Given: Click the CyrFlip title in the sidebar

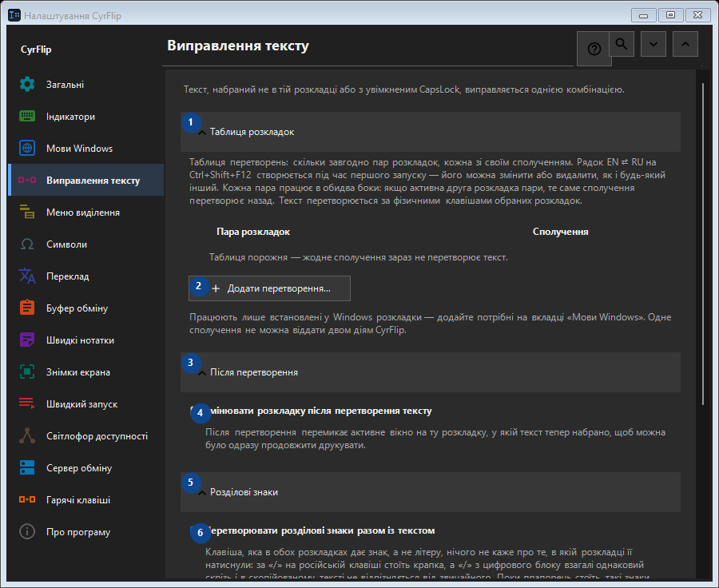Looking at the screenshot, I should point(36,50).
